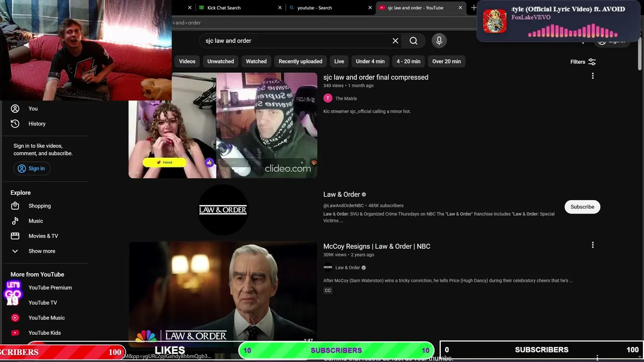Open a new browser tab with plus
This screenshot has height=362, width=644.
tap(473, 8)
